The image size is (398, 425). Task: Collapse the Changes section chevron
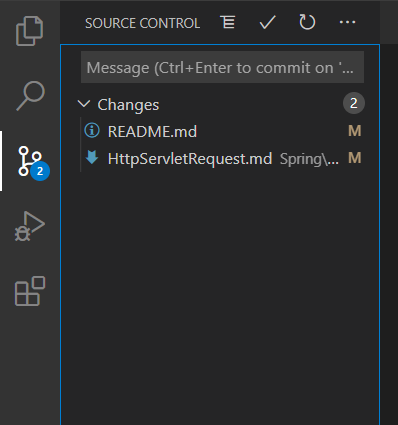(84, 104)
